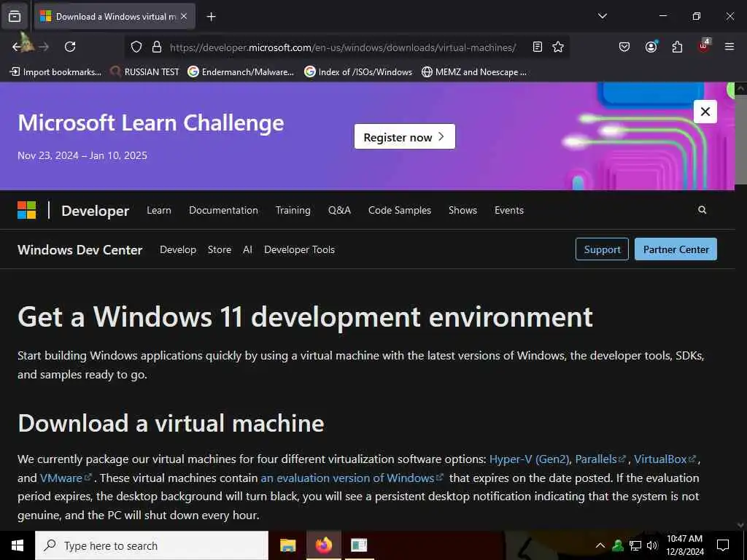Reload the current page

pyautogui.click(x=70, y=47)
